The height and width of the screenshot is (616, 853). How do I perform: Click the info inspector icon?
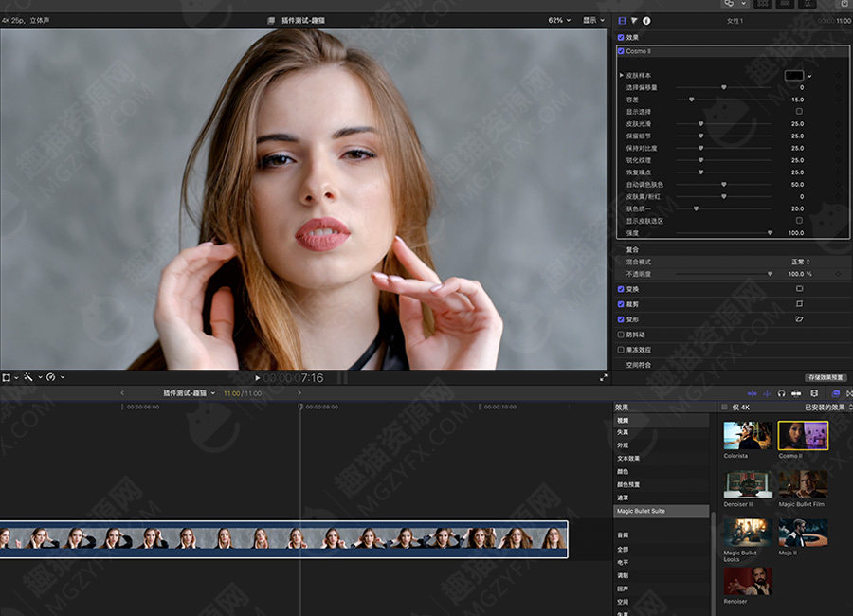point(646,20)
